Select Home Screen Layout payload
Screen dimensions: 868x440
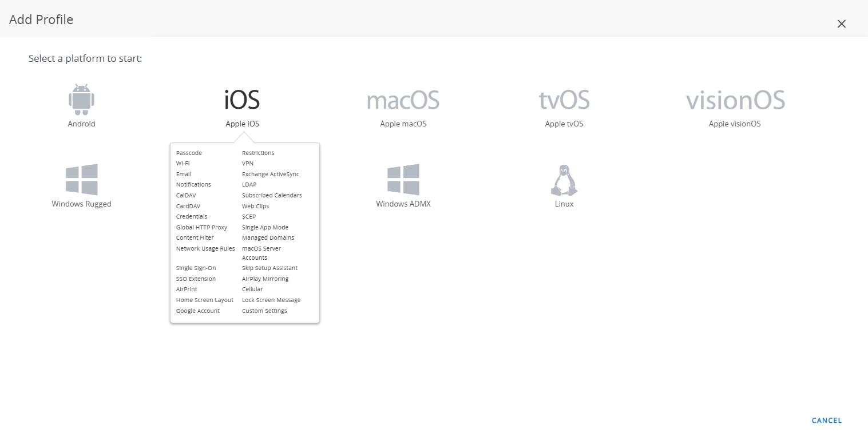pyautogui.click(x=205, y=300)
